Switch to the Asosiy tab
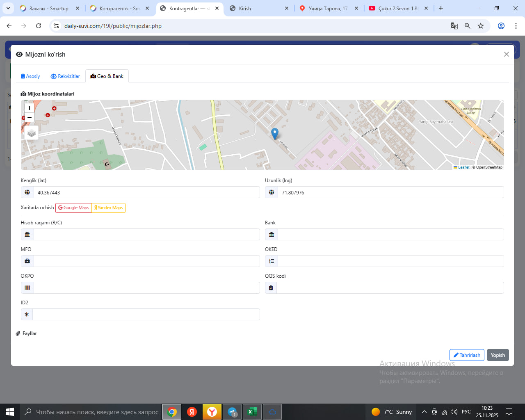 30,76
